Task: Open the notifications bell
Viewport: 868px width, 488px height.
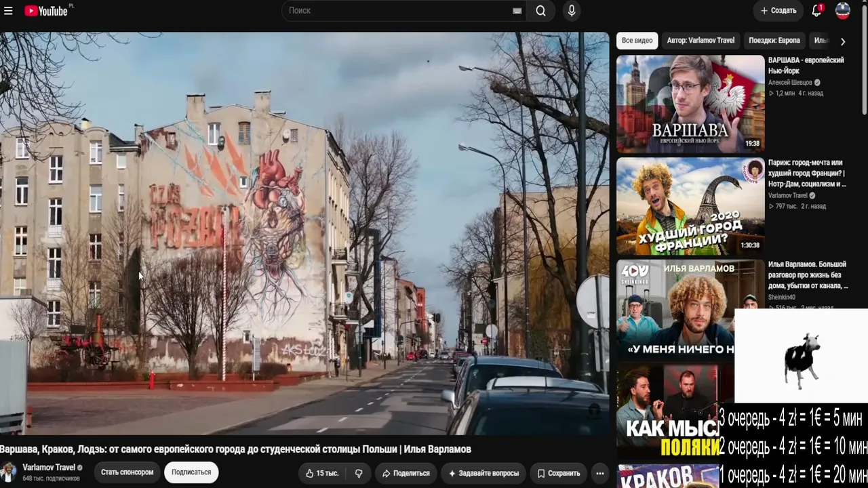Action: tap(816, 11)
